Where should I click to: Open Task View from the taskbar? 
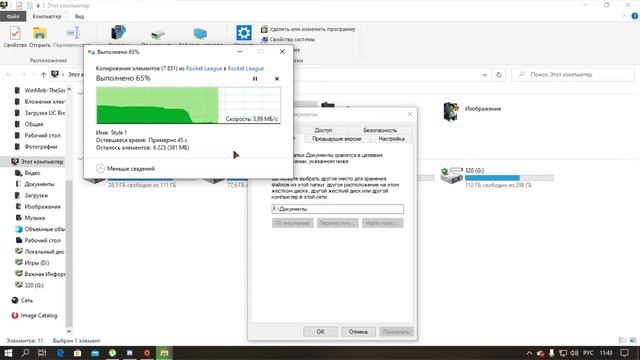pyautogui.click(x=42, y=353)
